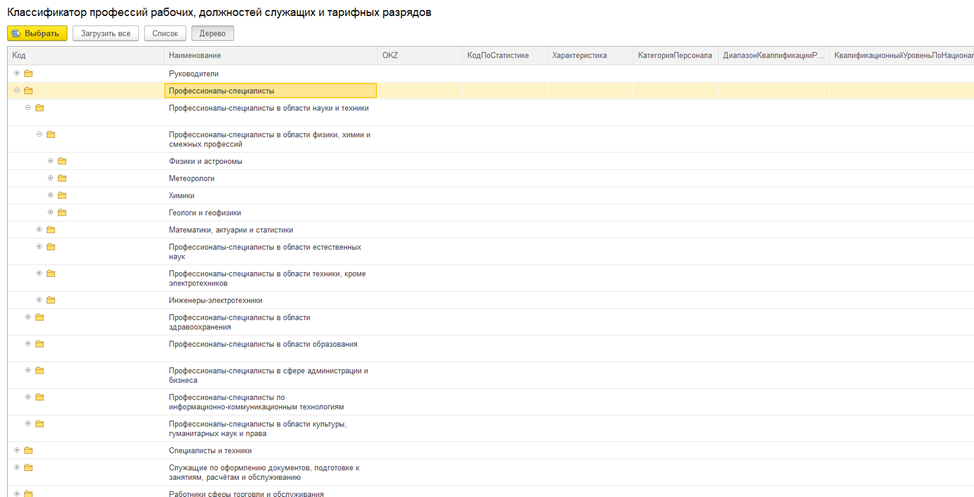Click folder icon for Специалисты и техники
974x497 pixels.
click(x=28, y=451)
